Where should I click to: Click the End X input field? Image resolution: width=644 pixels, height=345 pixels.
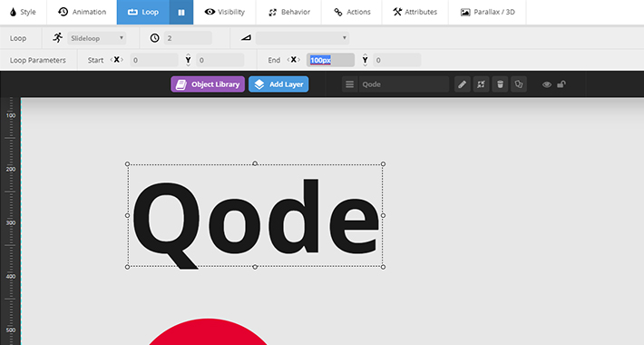331,60
